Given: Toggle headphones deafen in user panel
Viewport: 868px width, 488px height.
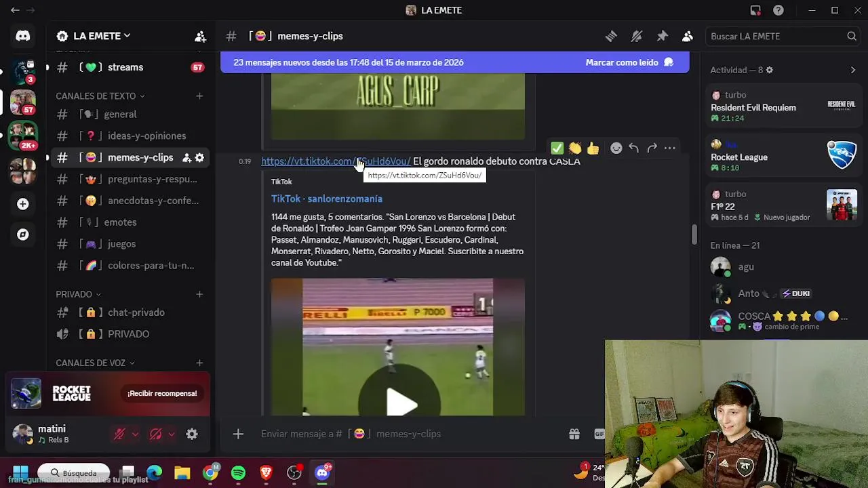Looking at the screenshot, I should 156,434.
